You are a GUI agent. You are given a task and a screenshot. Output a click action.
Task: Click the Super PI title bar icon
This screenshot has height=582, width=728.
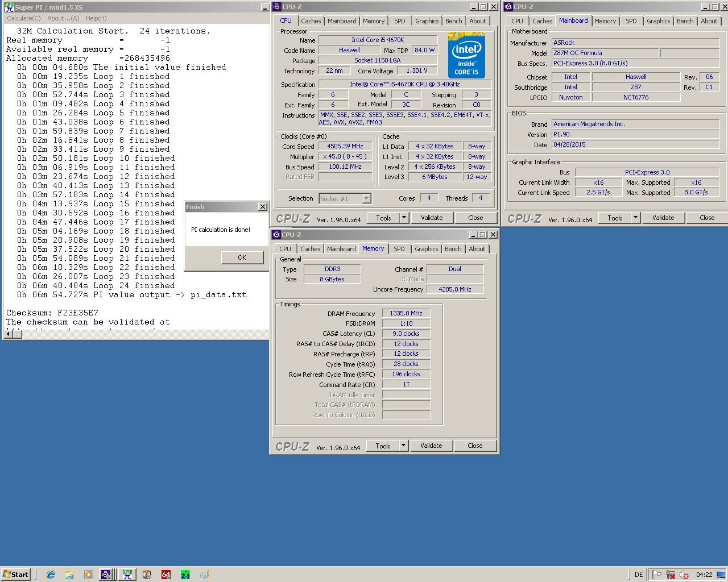(9, 7)
